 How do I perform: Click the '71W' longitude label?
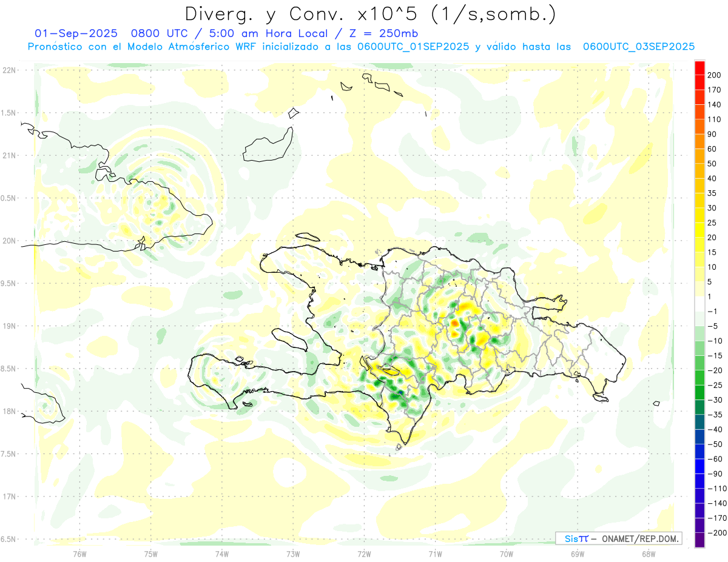(x=435, y=554)
